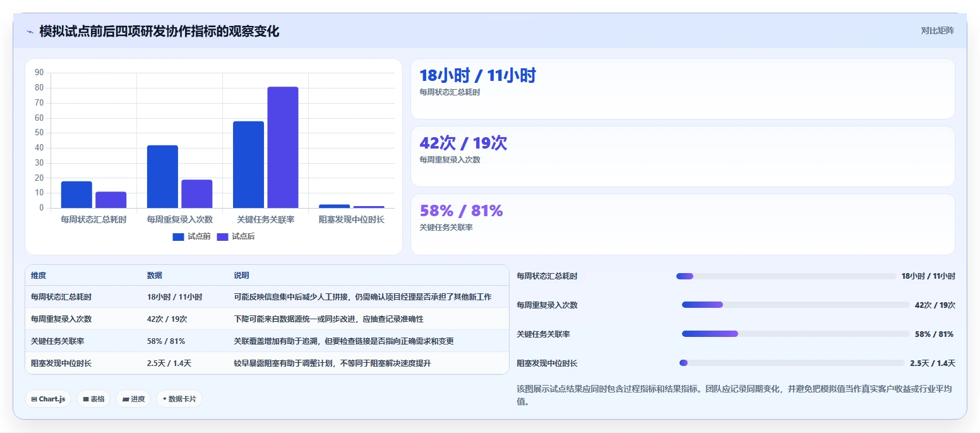
Task: Click the 表格 tag chip
Action: tap(93, 399)
